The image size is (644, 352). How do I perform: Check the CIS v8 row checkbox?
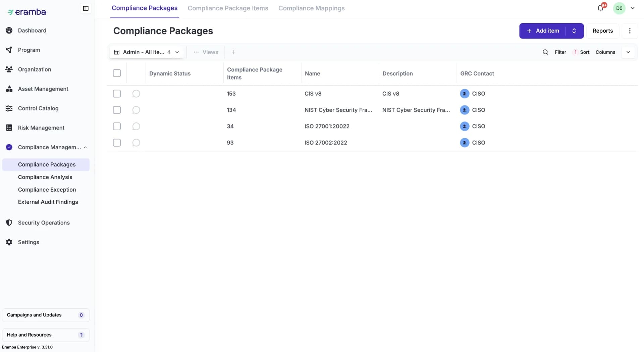click(x=117, y=94)
